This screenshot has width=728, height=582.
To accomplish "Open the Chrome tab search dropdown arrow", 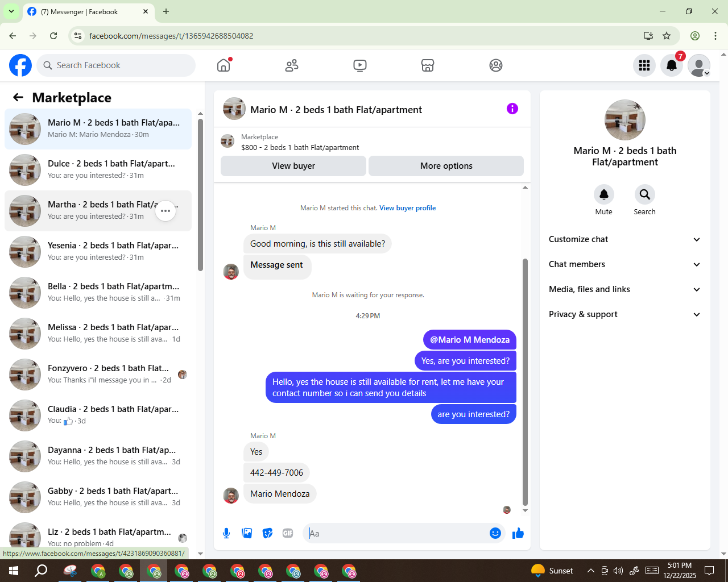I will coord(11,11).
